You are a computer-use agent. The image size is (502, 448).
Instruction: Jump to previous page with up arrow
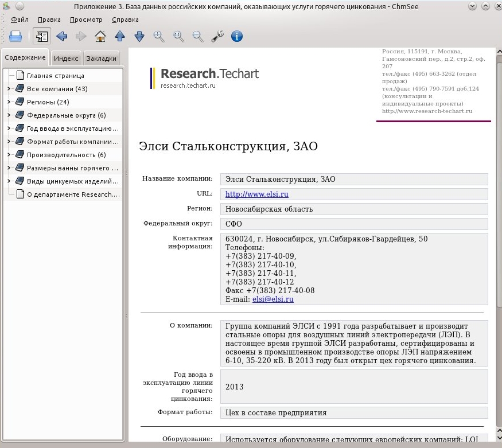click(120, 36)
